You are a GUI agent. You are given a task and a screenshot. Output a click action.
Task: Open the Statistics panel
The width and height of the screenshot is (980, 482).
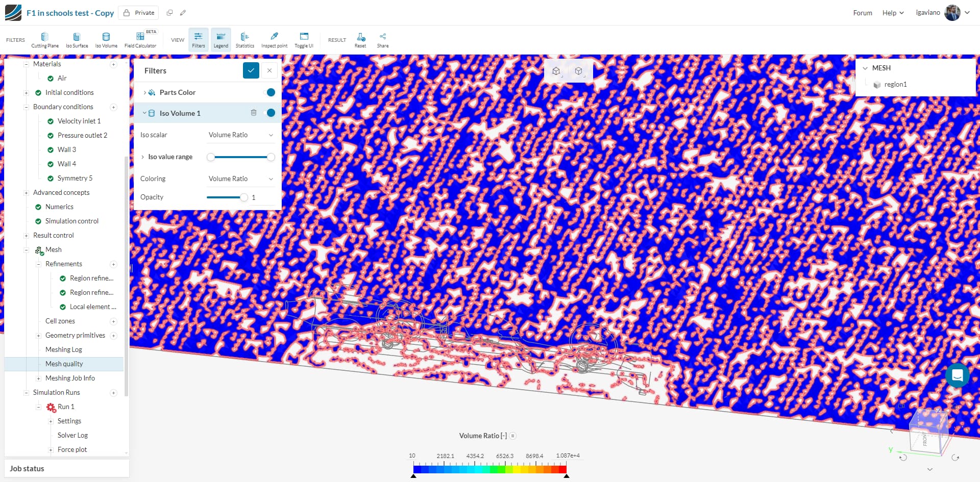[245, 39]
